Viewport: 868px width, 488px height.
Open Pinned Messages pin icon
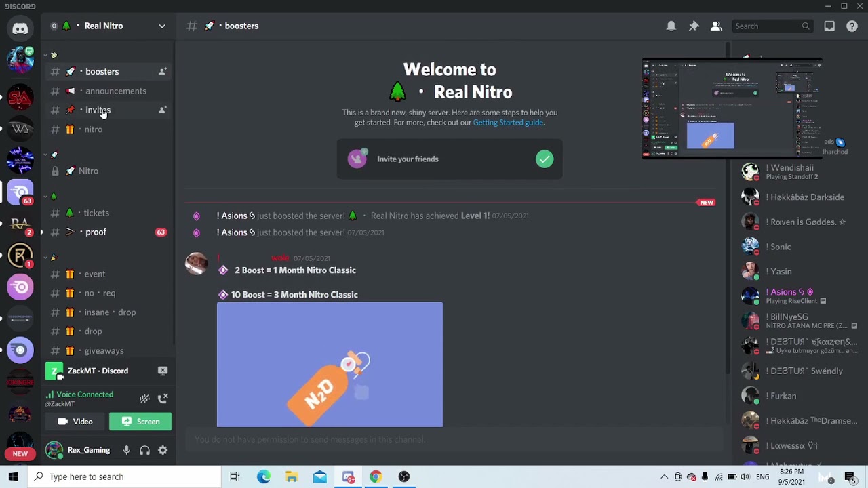click(x=694, y=26)
